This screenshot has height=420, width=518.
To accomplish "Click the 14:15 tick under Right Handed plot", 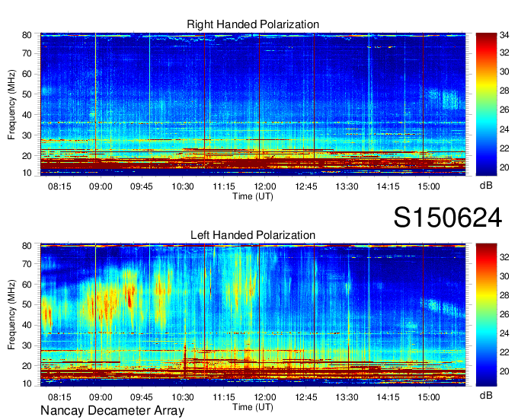I will pyautogui.click(x=388, y=186).
